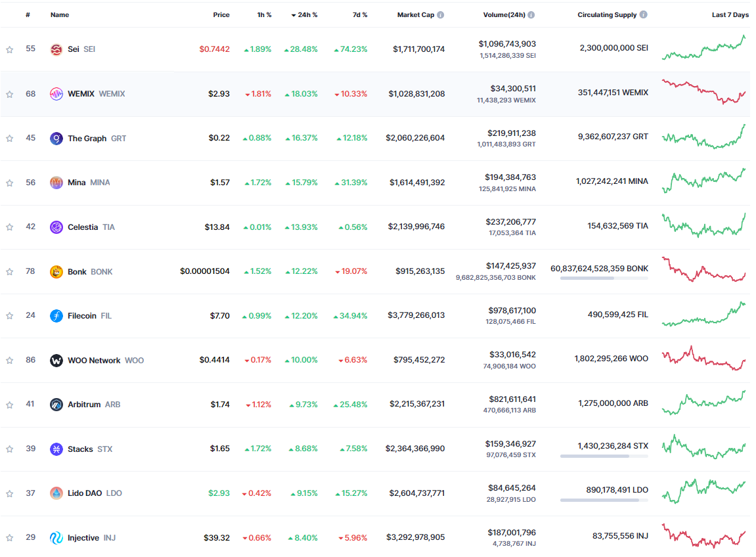Click the Bonk coin logo icon
Viewport: 756px width, 557px height.
click(x=56, y=272)
